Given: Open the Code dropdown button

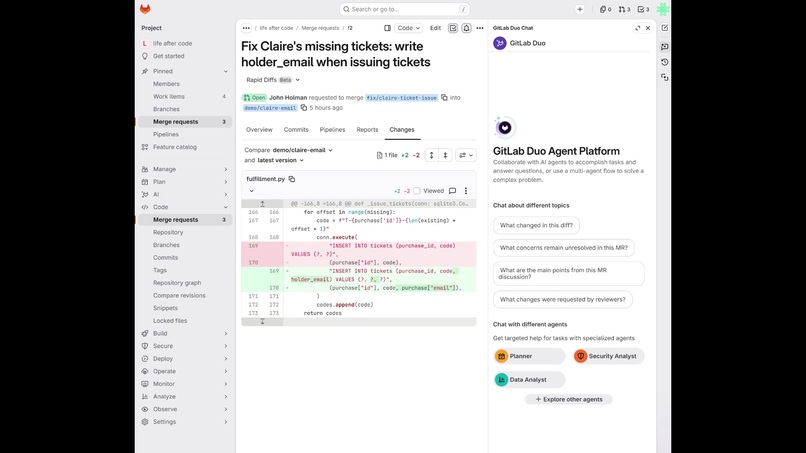Looking at the screenshot, I should tap(409, 28).
